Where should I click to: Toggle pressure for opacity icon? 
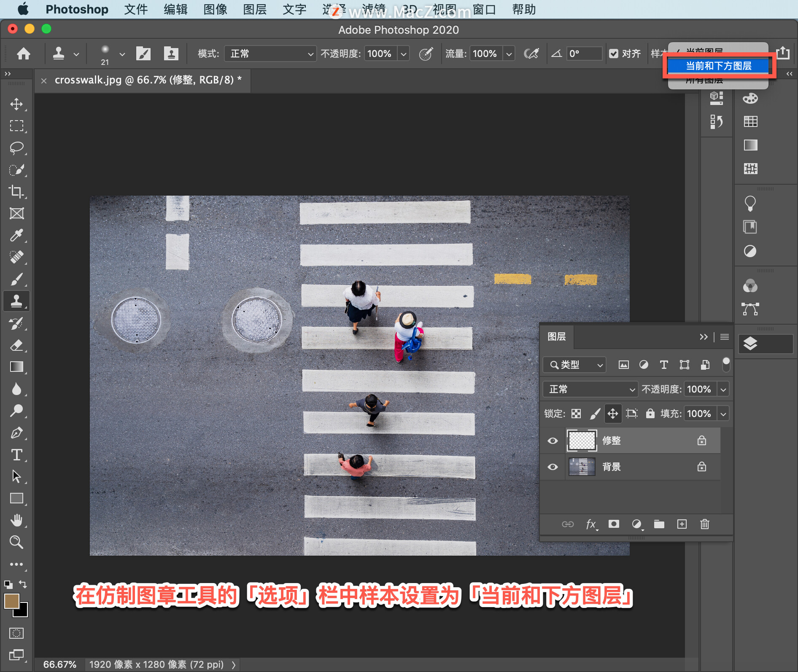pyautogui.click(x=426, y=54)
